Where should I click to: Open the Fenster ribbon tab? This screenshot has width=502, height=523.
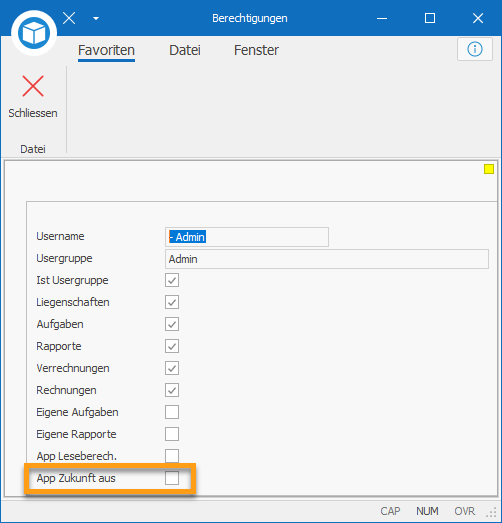[x=256, y=50]
